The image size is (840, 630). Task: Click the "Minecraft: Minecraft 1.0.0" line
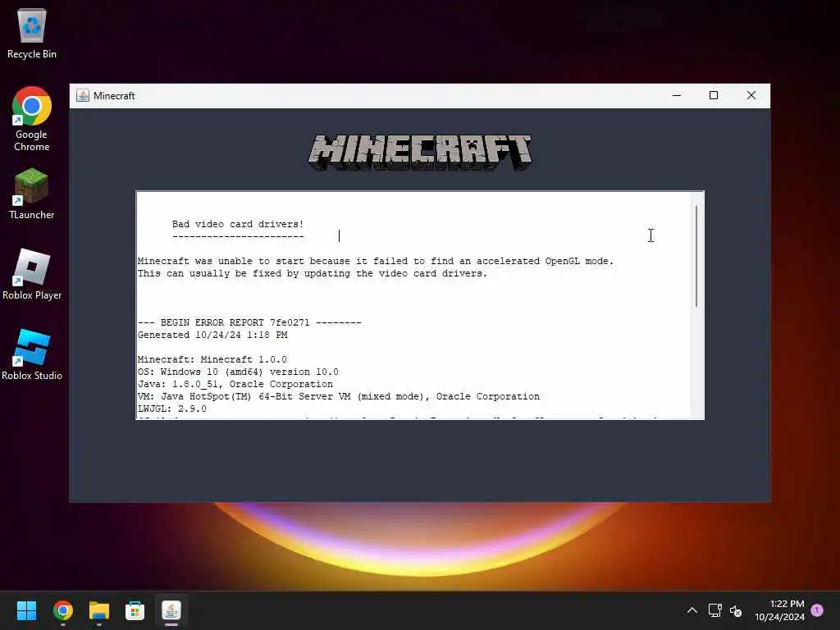(x=212, y=359)
